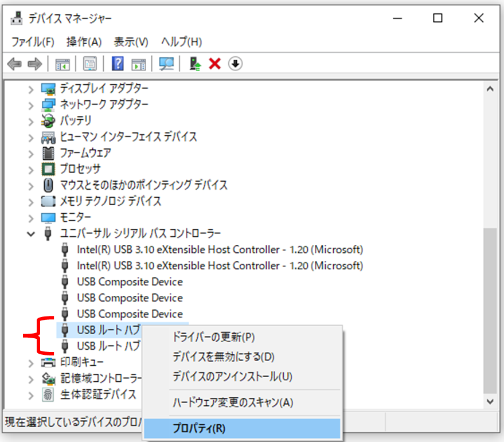Screen dimensions: 504x442
Task: Scan for hardware changes monitor icon
Action: click(x=166, y=64)
